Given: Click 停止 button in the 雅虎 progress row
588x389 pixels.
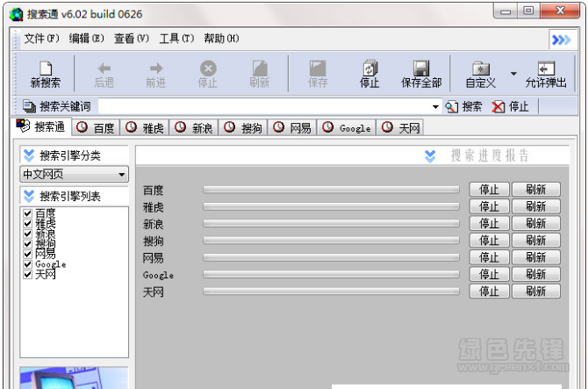Looking at the screenshot, I should point(490,206).
